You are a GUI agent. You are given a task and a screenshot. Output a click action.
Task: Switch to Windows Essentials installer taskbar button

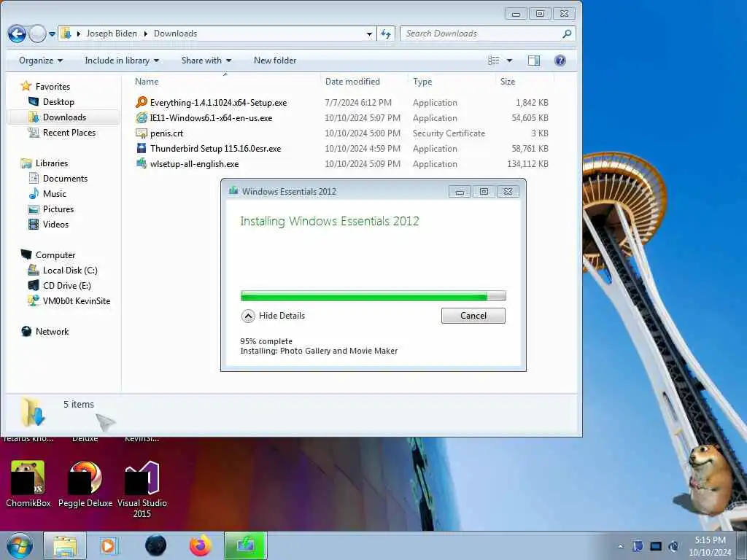coord(245,545)
